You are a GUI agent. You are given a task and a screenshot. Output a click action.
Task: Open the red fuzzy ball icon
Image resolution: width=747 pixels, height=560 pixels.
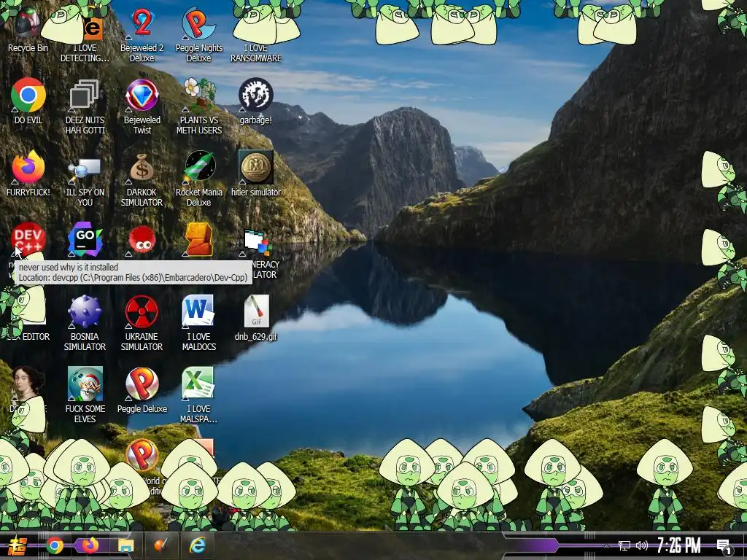click(142, 240)
